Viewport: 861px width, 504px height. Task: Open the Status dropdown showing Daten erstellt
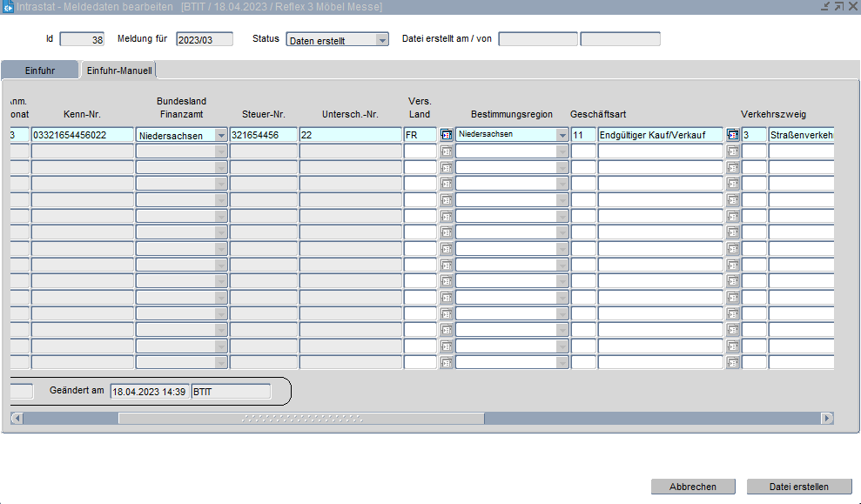(381, 40)
